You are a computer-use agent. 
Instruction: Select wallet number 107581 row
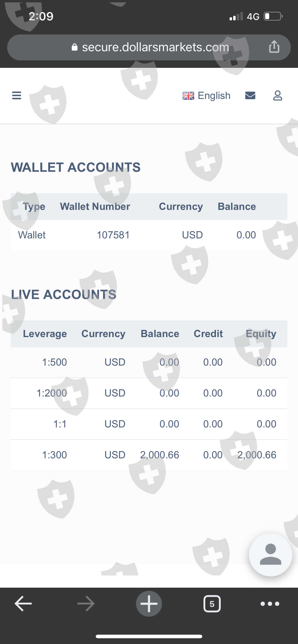[113, 235]
